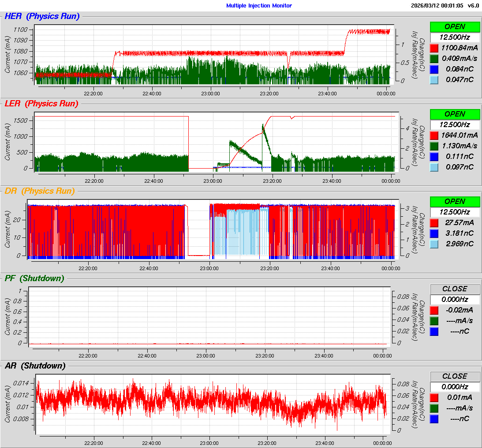482x448 pixels.
Task: Click the LER dark blue charge swatch
Action: pos(434,156)
